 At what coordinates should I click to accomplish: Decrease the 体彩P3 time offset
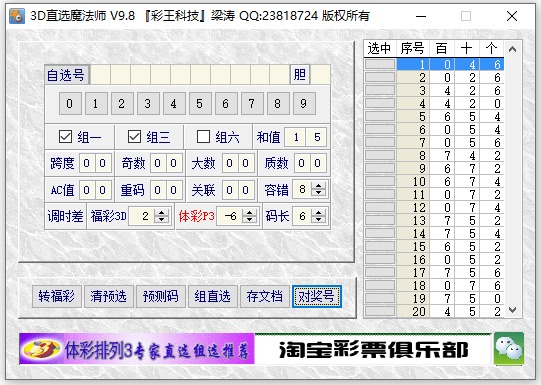click(x=249, y=220)
